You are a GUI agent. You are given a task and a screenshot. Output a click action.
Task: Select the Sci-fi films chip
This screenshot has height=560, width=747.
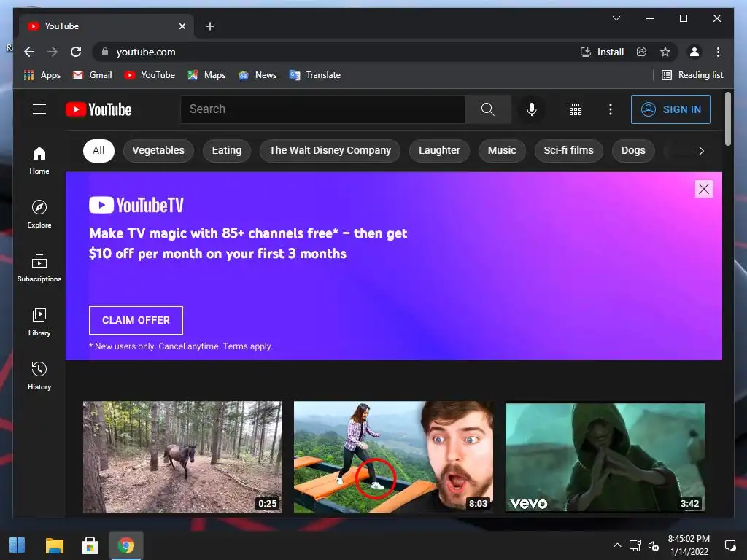click(568, 150)
